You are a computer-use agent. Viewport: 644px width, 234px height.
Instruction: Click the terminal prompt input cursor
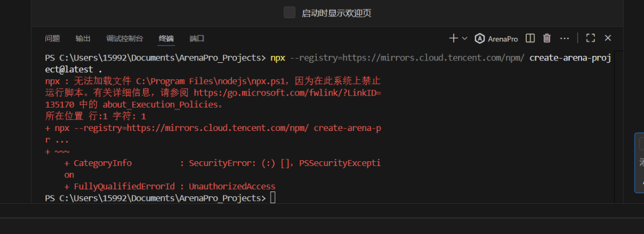tap(273, 198)
